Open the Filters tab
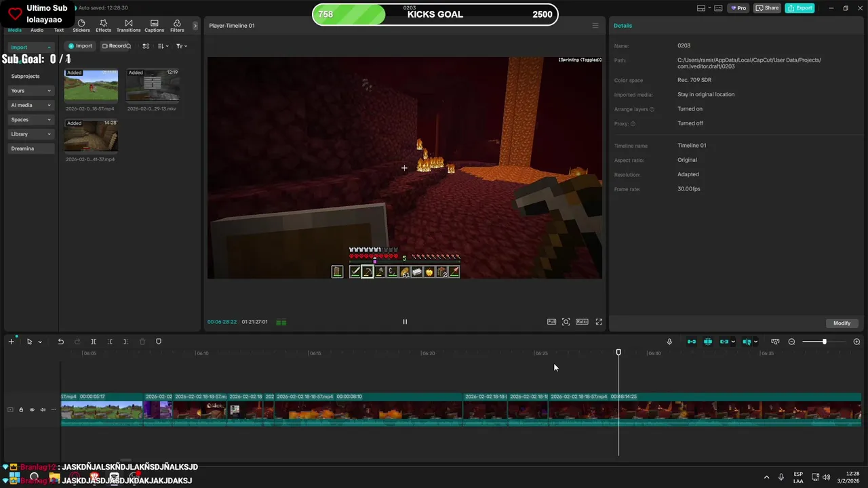Image resolution: width=868 pixels, height=488 pixels. pyautogui.click(x=177, y=26)
